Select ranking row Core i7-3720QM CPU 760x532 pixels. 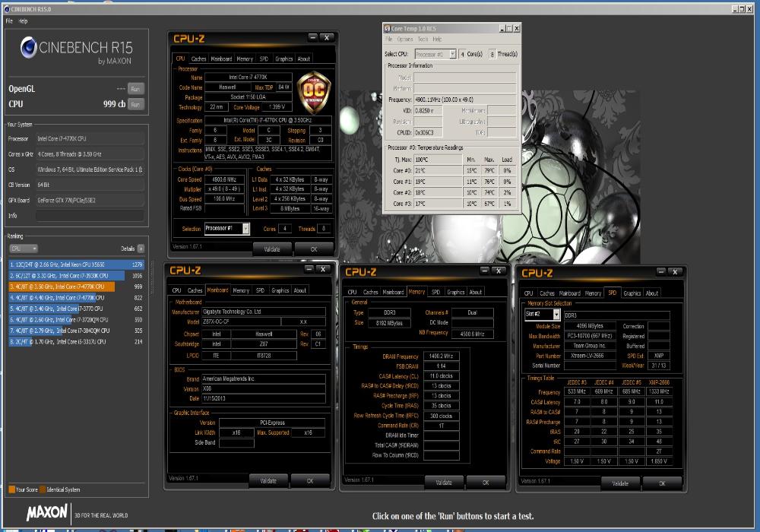pyautogui.click(x=76, y=319)
